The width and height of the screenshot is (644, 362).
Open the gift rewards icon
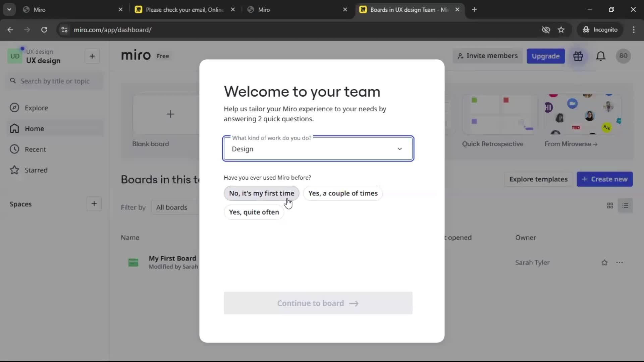point(578,56)
